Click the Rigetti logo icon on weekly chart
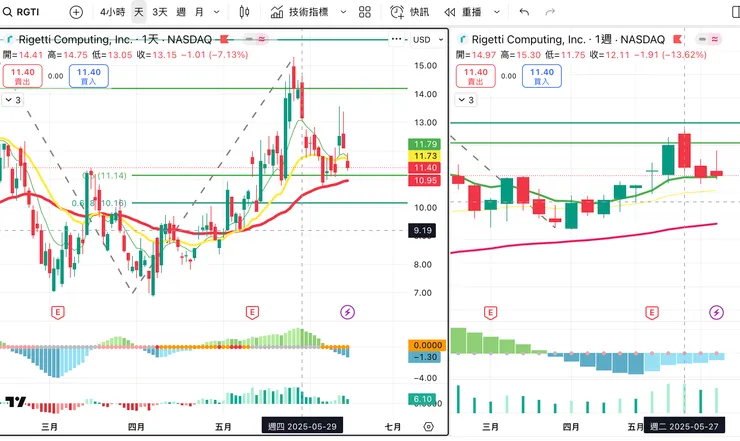 coord(462,39)
